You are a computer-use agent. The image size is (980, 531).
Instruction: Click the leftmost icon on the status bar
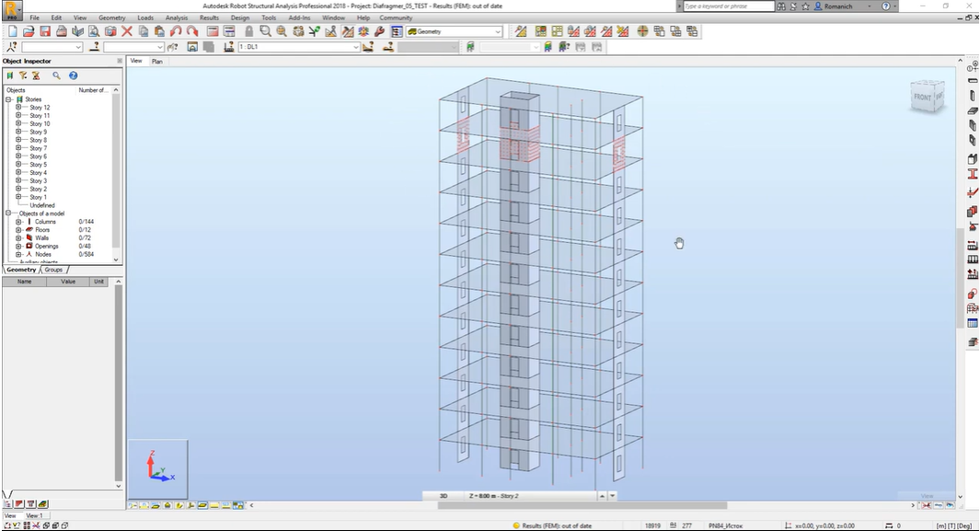(7, 526)
